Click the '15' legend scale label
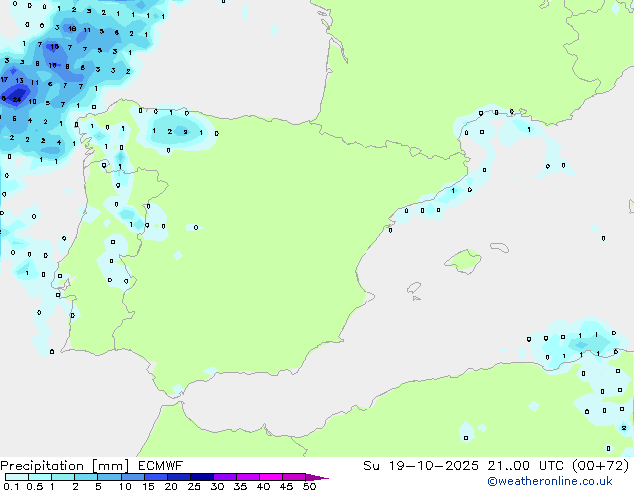The height and width of the screenshot is (490, 634). click(148, 486)
